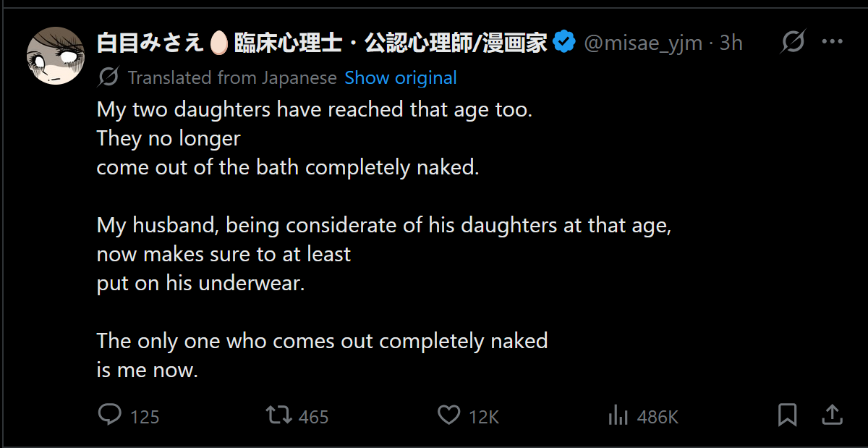This screenshot has height=448, width=868.
Task: Click the small Grok translation icon
Action: click(109, 77)
